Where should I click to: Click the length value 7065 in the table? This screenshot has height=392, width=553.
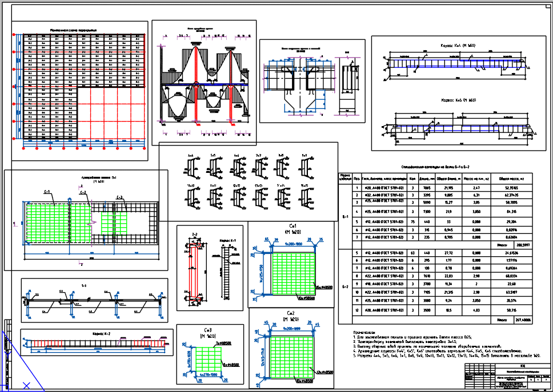click(427, 188)
